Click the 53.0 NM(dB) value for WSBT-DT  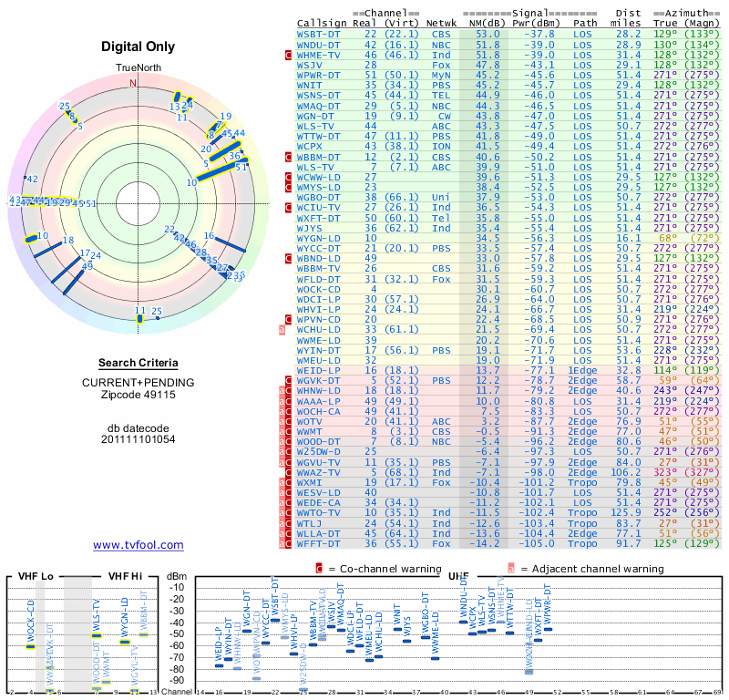(x=488, y=35)
